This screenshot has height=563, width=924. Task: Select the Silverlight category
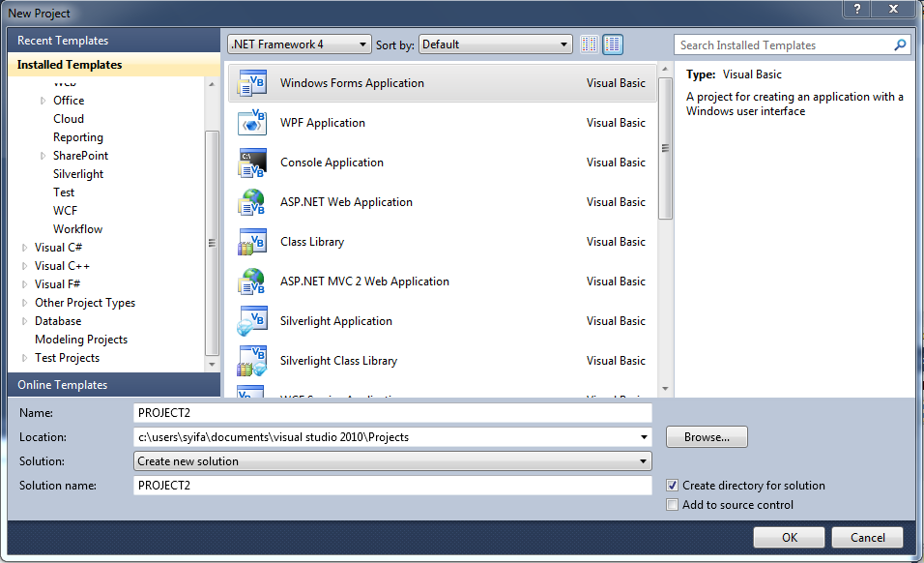(77, 173)
